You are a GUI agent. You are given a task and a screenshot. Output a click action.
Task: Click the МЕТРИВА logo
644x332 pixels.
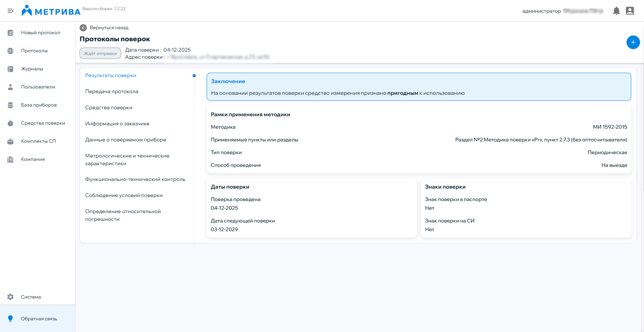click(x=51, y=10)
